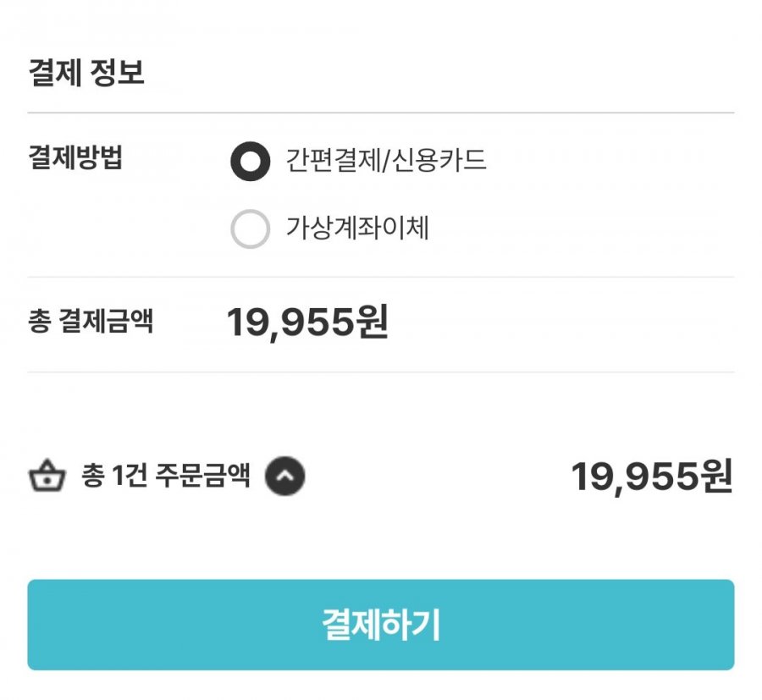The height and width of the screenshot is (700, 762).
Task: Tap the 주문금액 text before the chevron
Action: tap(203, 475)
